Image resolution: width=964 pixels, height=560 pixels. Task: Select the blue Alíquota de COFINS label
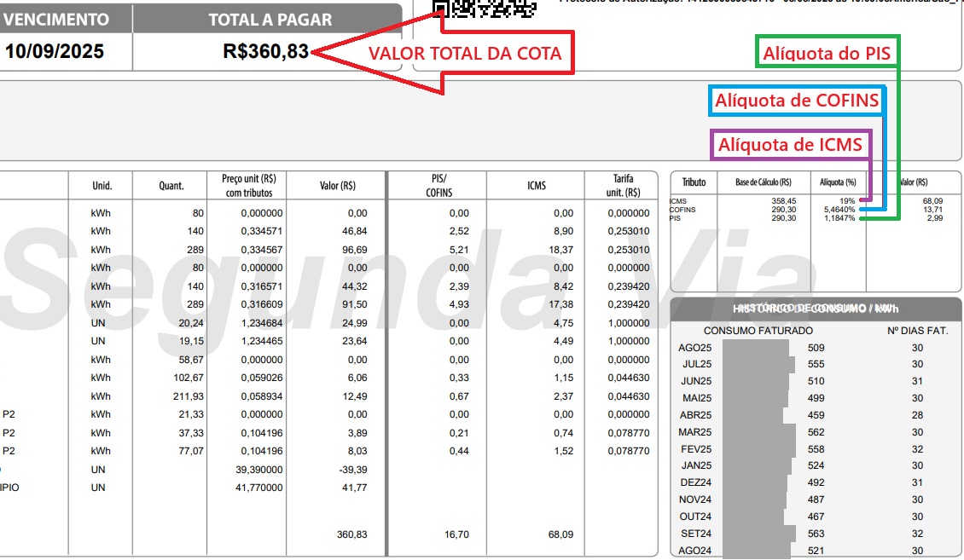[x=797, y=101]
